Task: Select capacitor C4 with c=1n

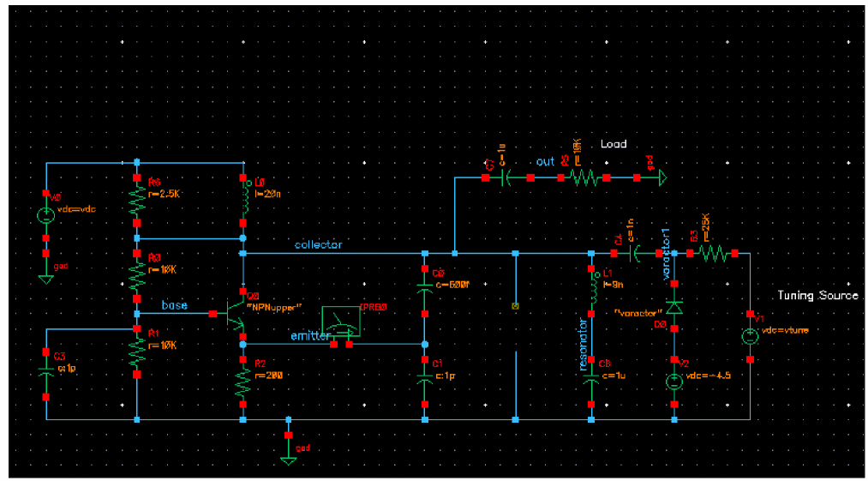Action: (636, 253)
